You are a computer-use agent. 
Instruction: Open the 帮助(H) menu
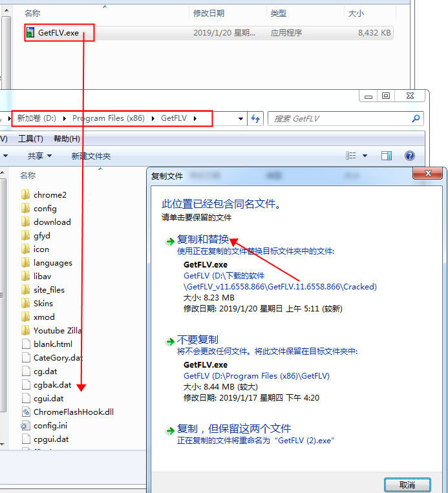(67, 139)
